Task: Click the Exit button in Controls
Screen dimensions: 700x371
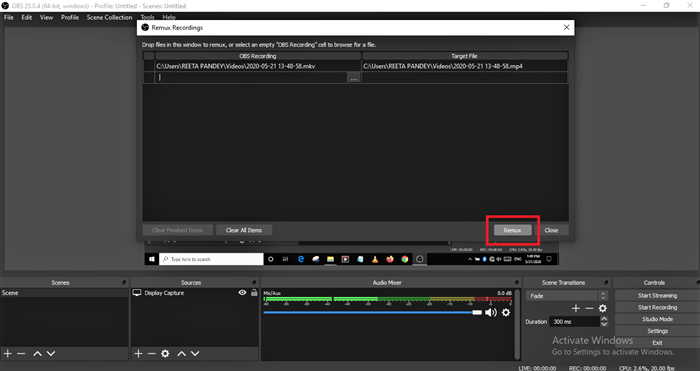Action: [x=657, y=343]
